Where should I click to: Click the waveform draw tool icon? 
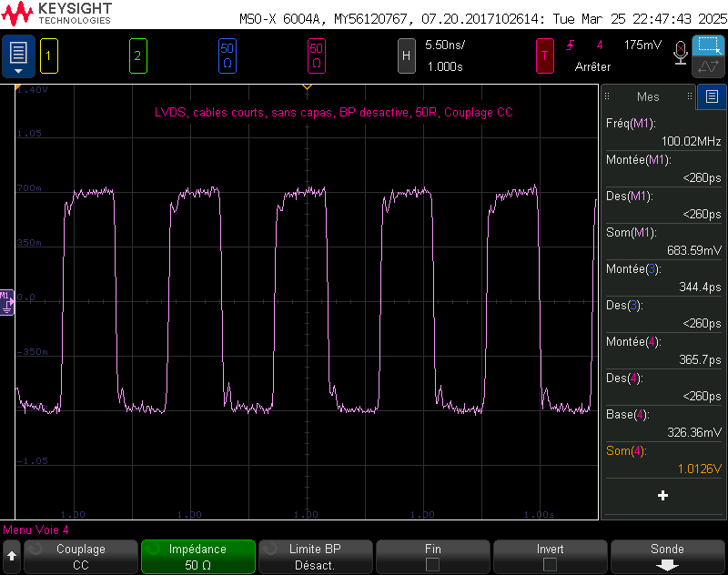[x=708, y=66]
